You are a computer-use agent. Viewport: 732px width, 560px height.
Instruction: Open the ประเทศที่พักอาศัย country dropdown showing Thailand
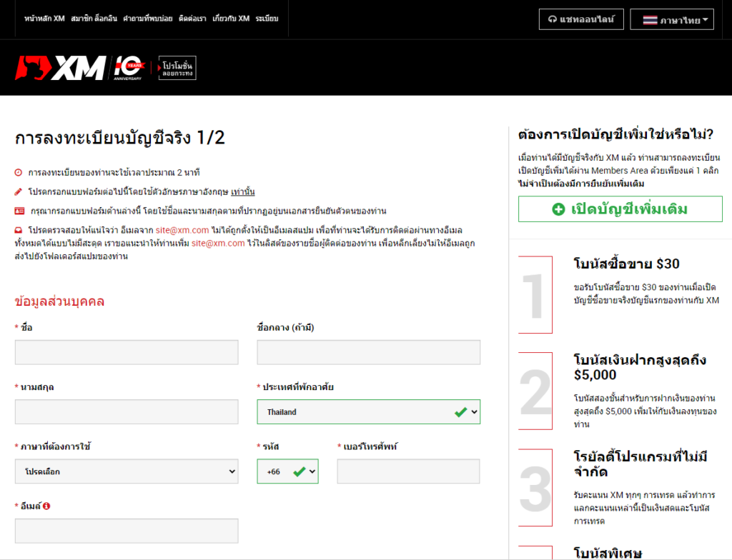click(x=368, y=411)
